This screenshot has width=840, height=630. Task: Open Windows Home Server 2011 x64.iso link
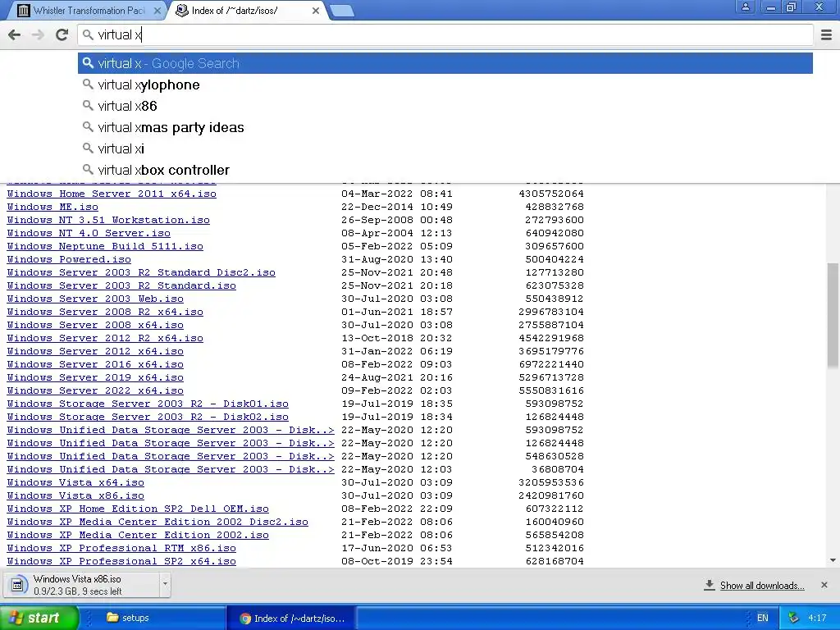pyautogui.click(x=112, y=194)
